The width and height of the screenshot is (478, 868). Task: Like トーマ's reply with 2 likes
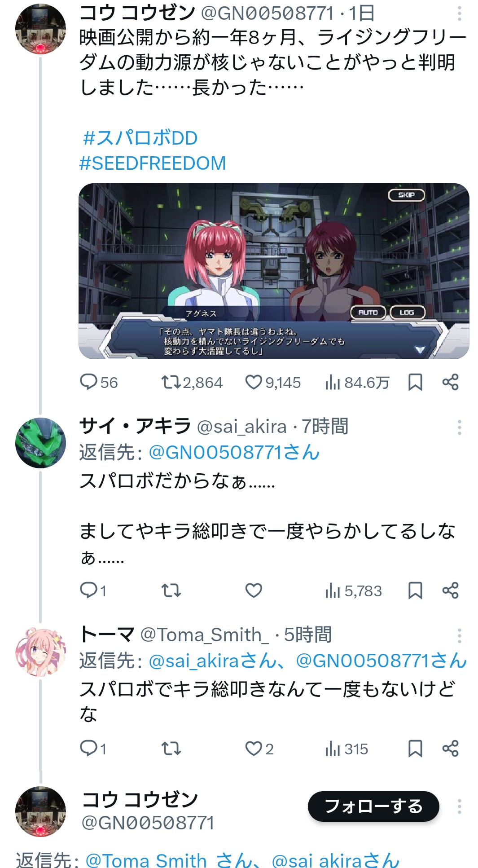tap(254, 749)
